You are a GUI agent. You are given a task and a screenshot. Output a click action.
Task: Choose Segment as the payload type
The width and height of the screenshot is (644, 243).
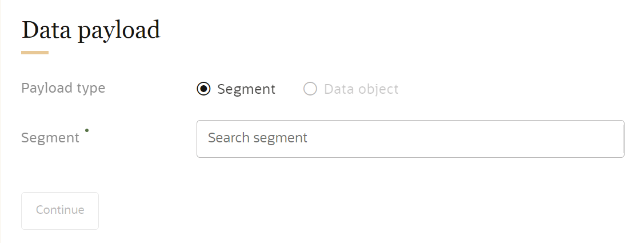point(203,89)
